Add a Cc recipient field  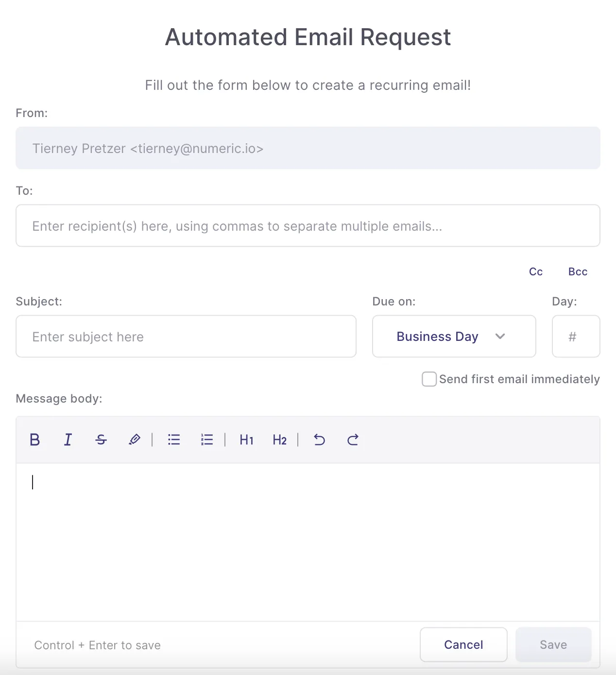coord(536,271)
